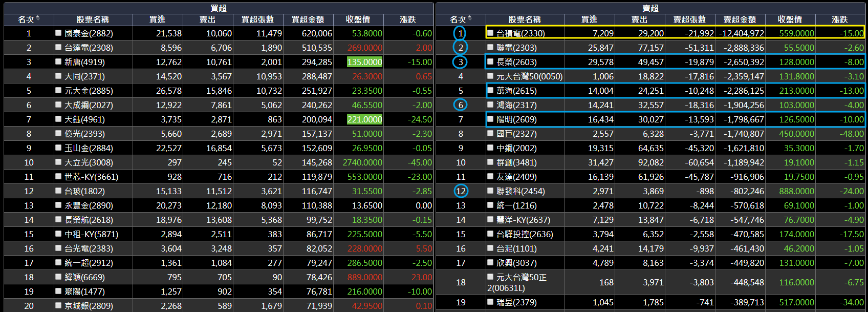Open stock 世芯-KY(3661)
Viewport: 868px width, 312px height.
click(91, 177)
